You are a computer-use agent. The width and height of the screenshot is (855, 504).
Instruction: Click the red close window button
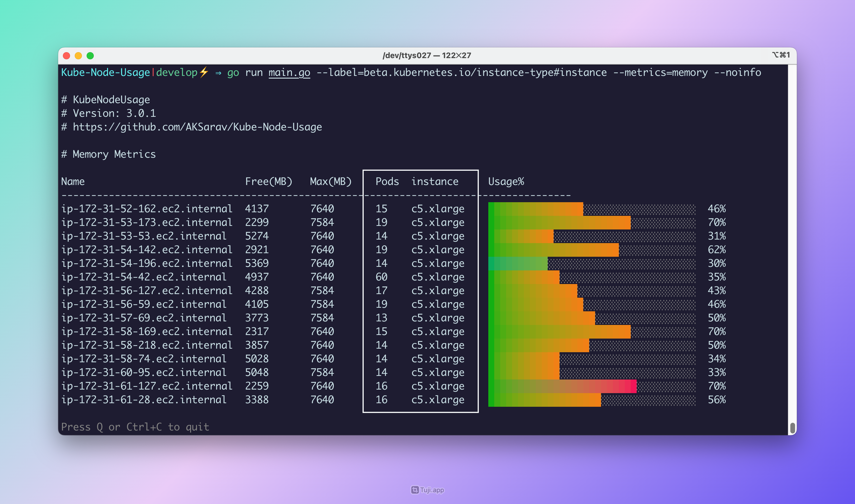[67, 56]
